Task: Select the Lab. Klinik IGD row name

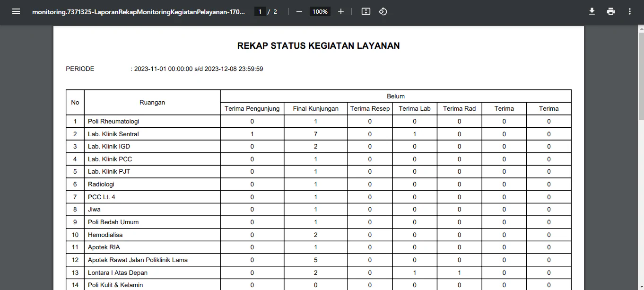Action: 109,147
